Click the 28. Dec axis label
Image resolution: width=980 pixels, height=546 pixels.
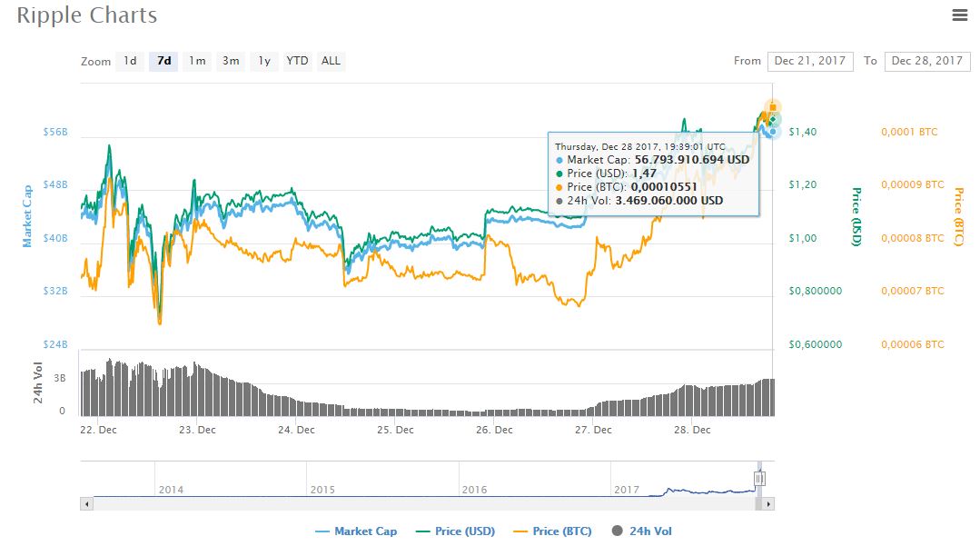[692, 430]
